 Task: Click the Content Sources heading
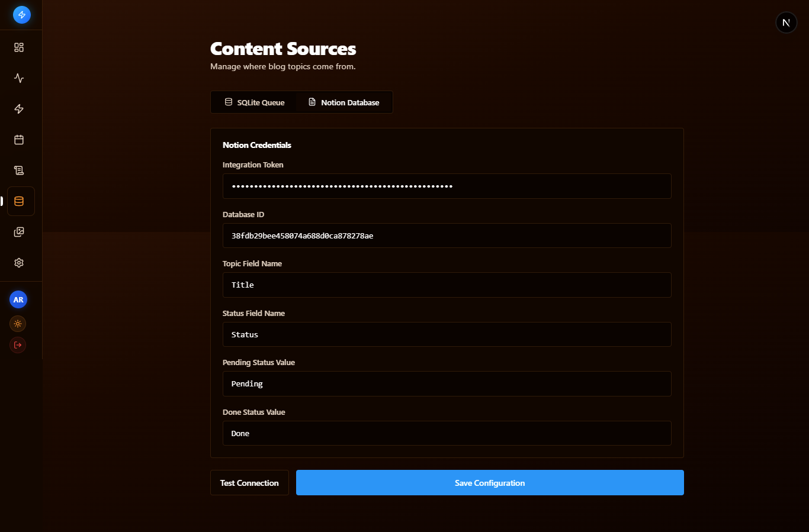pos(283,49)
